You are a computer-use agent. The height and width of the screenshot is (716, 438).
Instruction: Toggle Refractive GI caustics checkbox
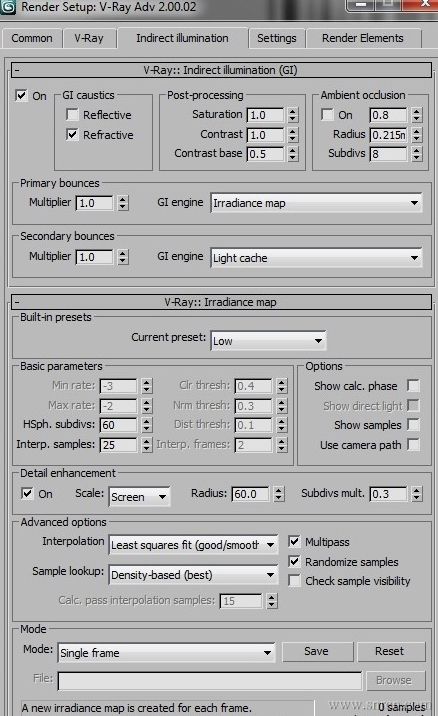(x=72, y=134)
